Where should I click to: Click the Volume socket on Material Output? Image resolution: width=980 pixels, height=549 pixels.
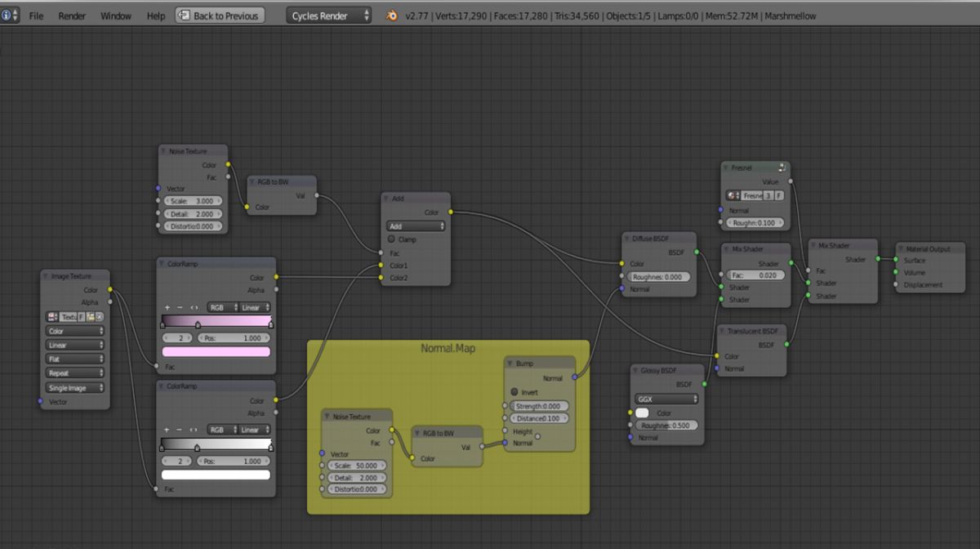[896, 273]
